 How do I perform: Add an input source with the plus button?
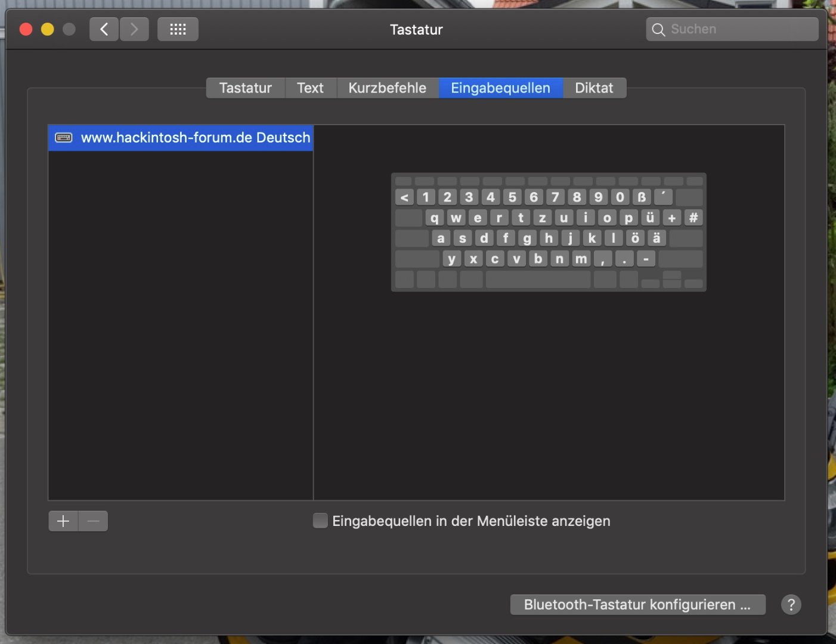63,521
